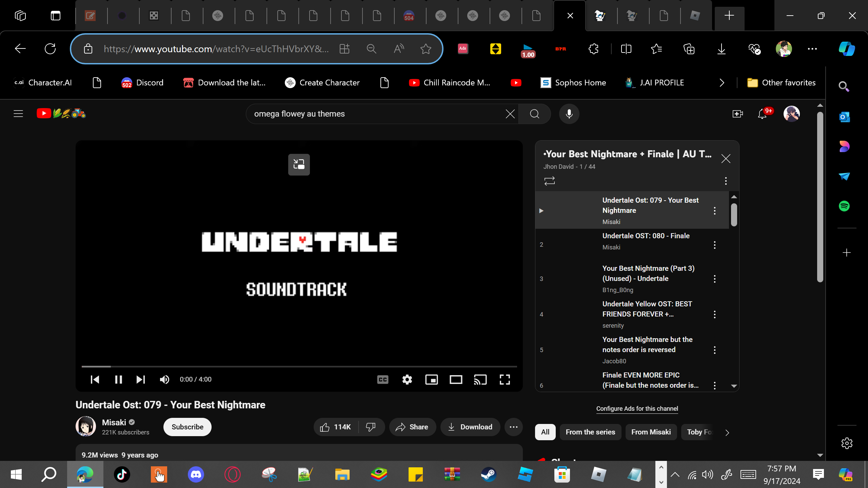Toggle playlist loop button
Image resolution: width=868 pixels, height=488 pixels.
(549, 181)
